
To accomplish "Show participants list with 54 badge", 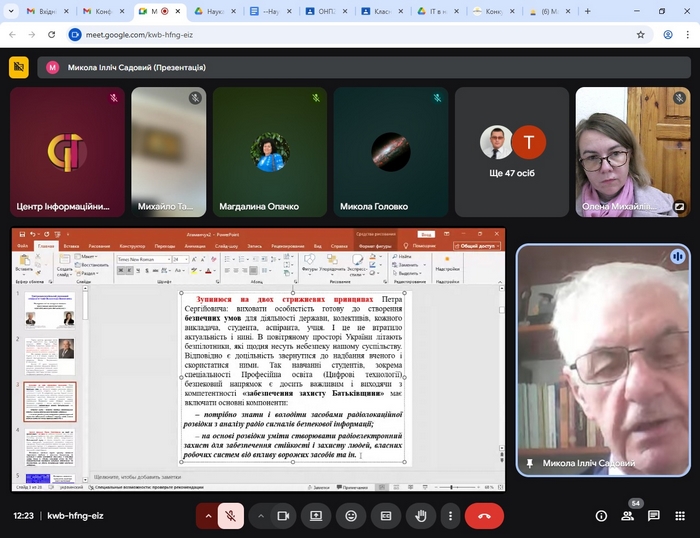I will coord(628,516).
